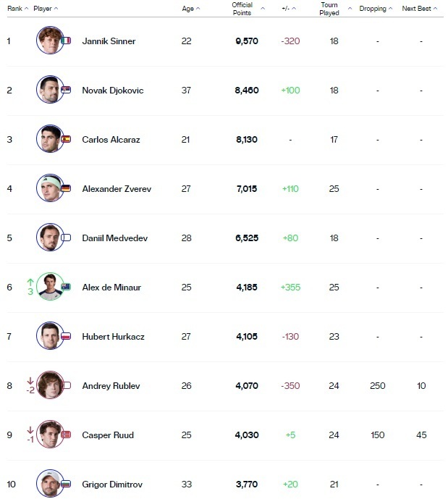Open Jannik Sinner's player profile
Image resolution: width=448 pixels, height=499 pixels.
point(109,41)
